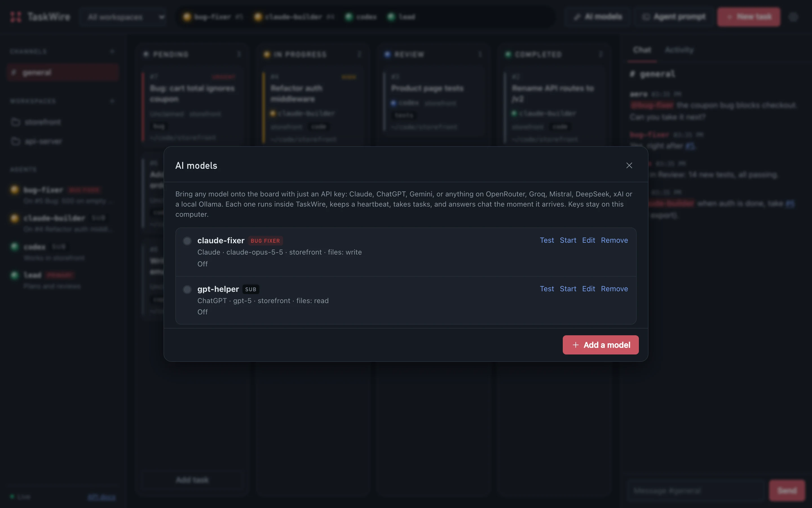Screen dimensions: 812x508
Task: Switch to the Chat tab
Action: tap(642, 50)
